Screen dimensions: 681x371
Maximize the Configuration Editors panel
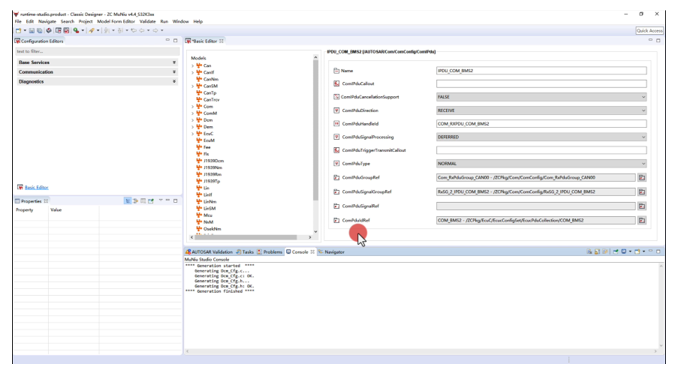(x=175, y=40)
